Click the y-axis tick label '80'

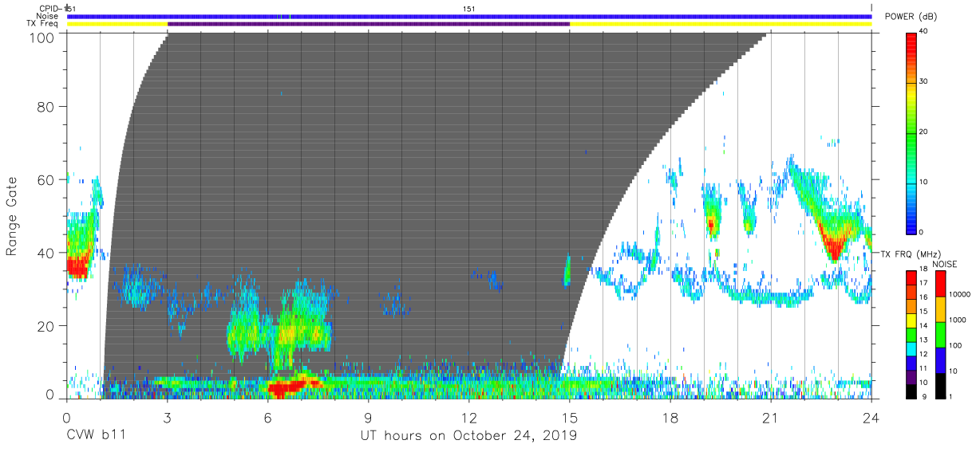[47, 106]
